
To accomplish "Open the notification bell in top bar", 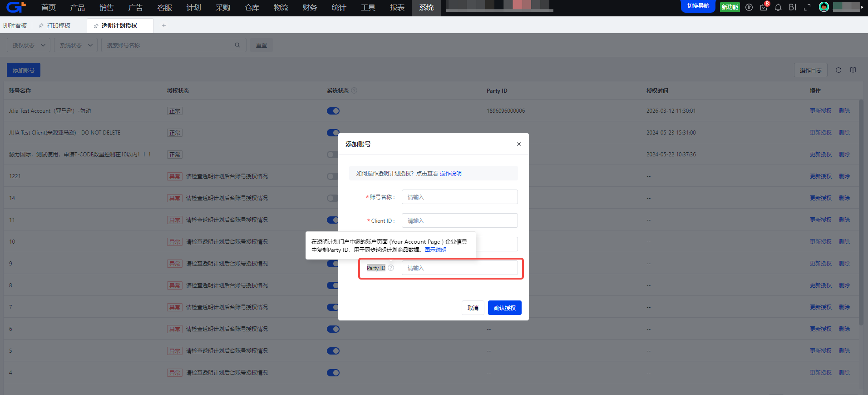I will pyautogui.click(x=778, y=7).
